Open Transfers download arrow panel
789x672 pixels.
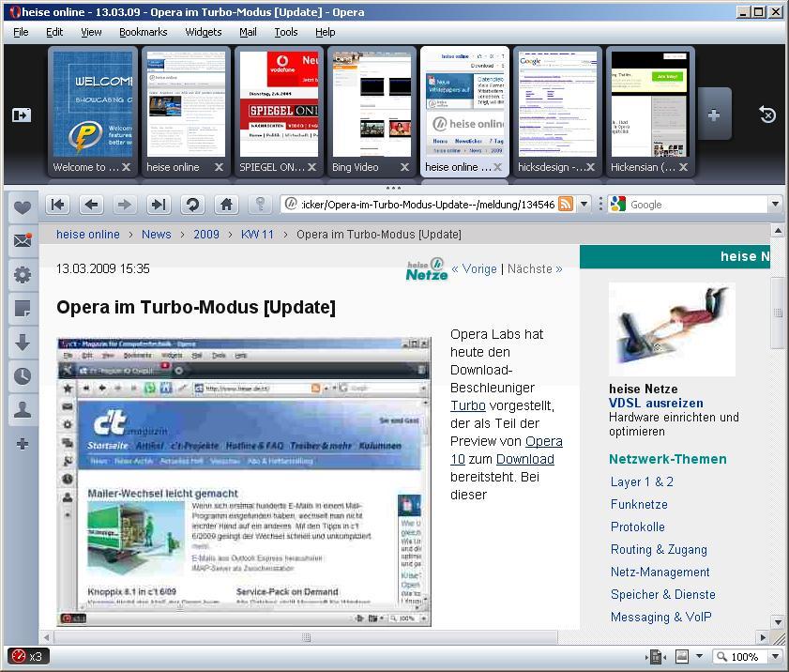(23, 343)
